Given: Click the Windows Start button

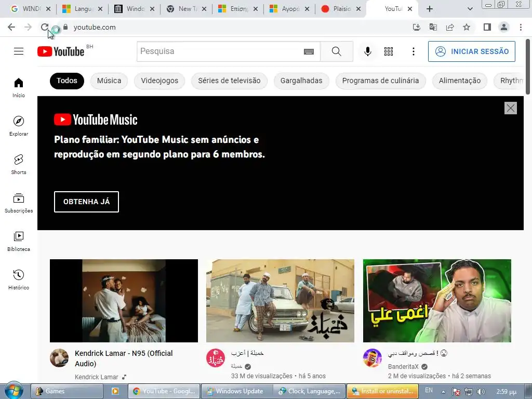Looking at the screenshot, I should pos(14,391).
